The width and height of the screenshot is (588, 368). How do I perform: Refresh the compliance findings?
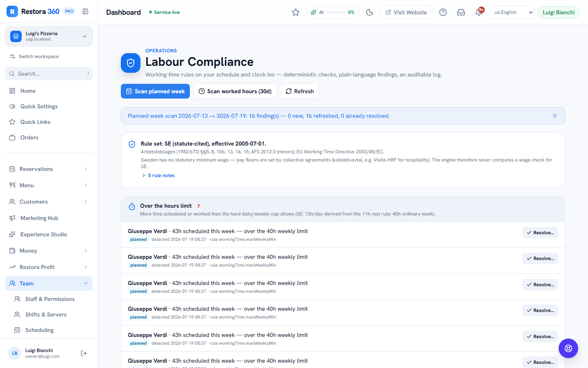point(300,91)
